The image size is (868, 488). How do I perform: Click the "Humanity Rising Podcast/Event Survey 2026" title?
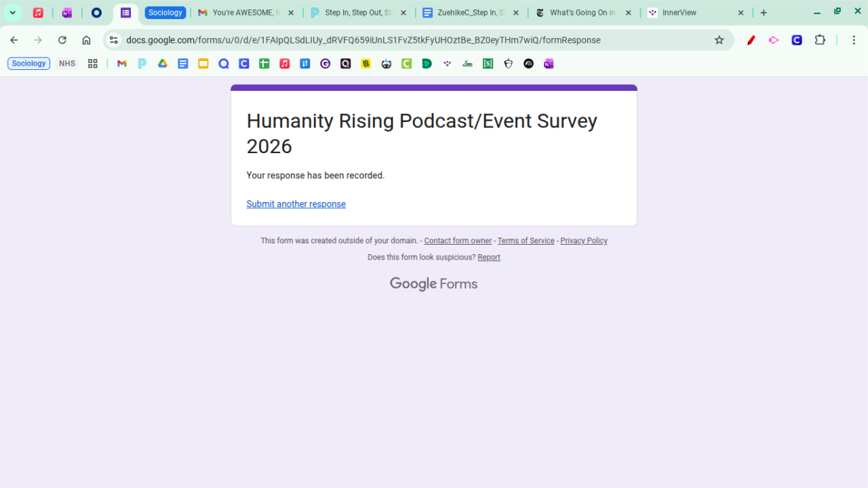[x=422, y=134]
